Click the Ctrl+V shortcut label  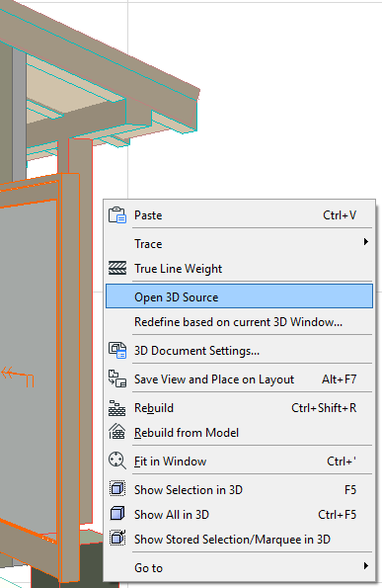click(340, 215)
